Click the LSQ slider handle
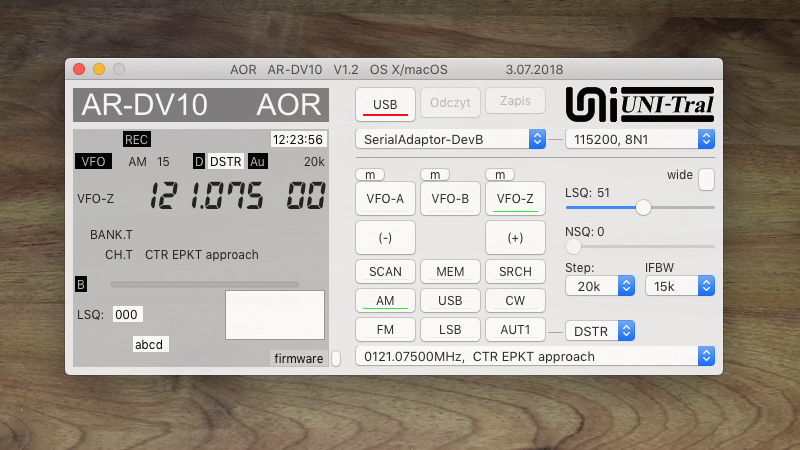Viewport: 800px width, 450px height. [643, 207]
